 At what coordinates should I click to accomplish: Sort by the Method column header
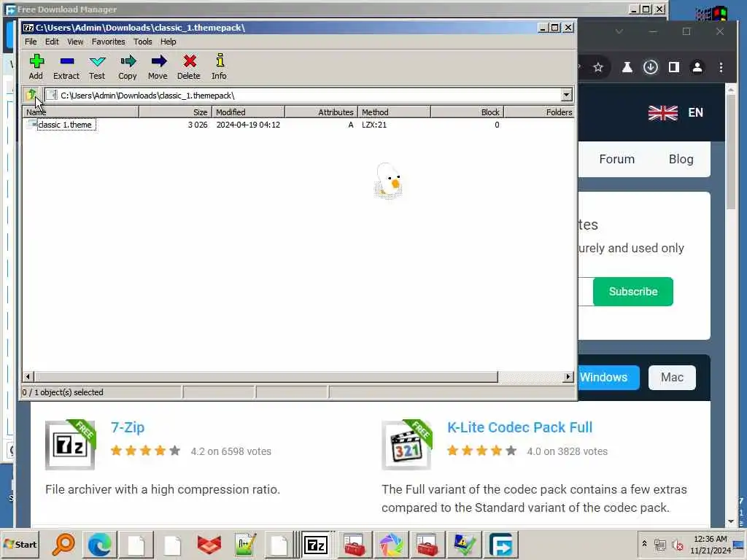(x=394, y=112)
